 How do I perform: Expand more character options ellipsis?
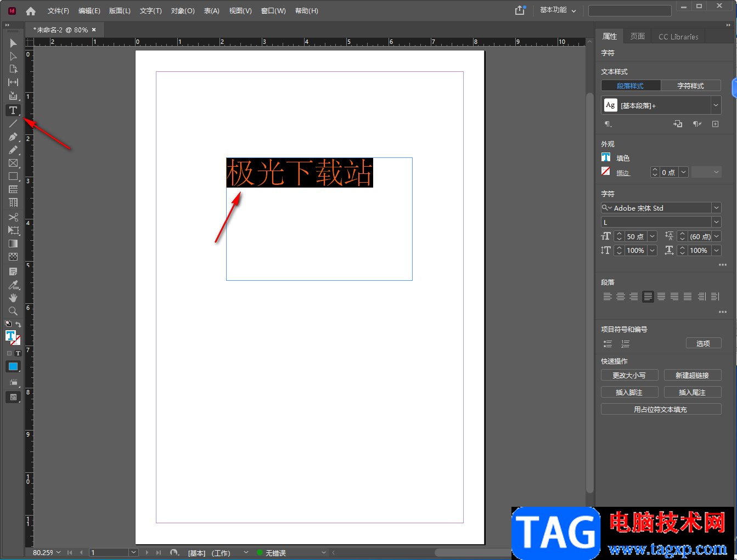coord(722,265)
